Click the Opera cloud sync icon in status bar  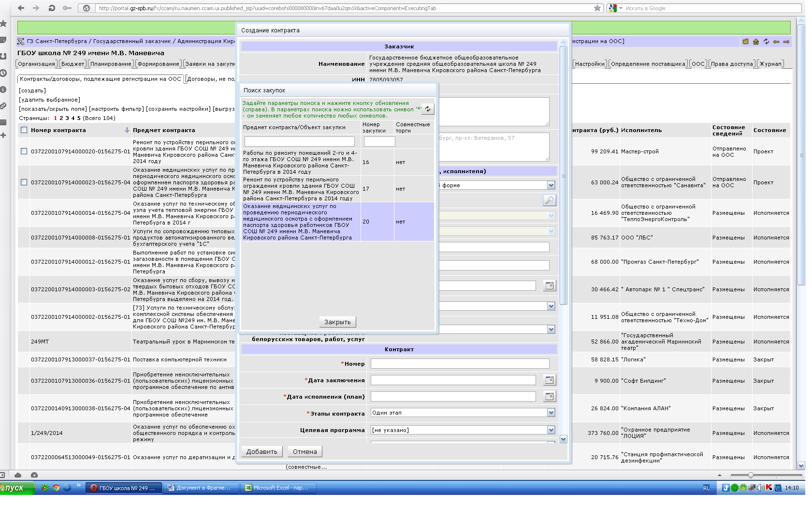pos(18,475)
